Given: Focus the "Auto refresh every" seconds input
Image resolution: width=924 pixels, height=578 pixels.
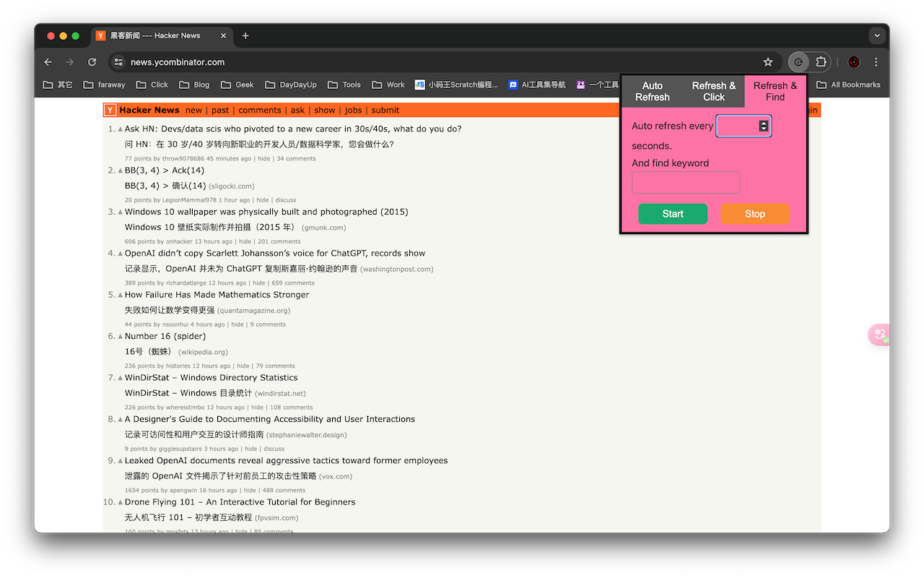Looking at the screenshot, I should pyautogui.click(x=744, y=126).
